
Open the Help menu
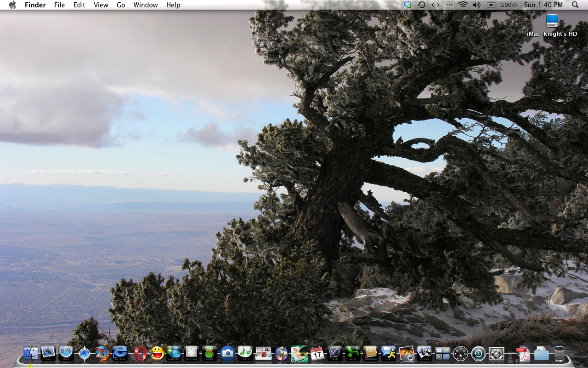173,5
